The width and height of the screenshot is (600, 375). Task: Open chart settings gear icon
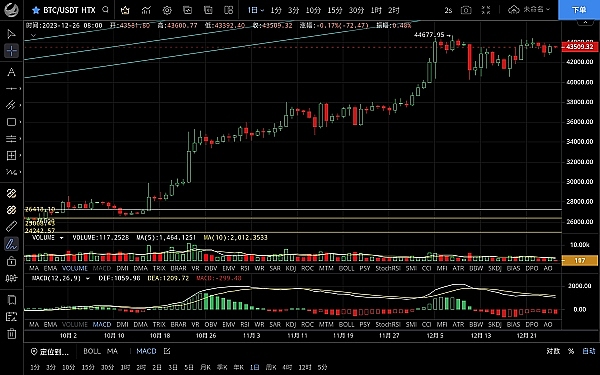pyautogui.click(x=167, y=10)
